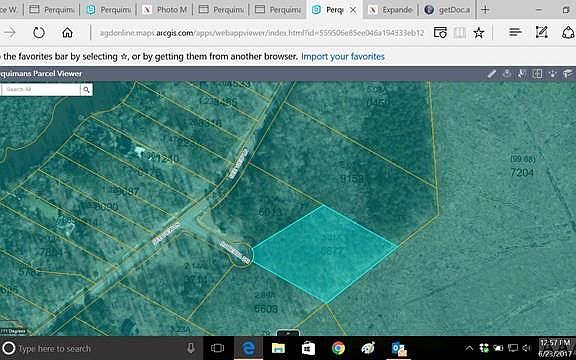Screen dimensions: 576x360
Task: Open the Hub three-lines menu
Action: coord(515,32)
